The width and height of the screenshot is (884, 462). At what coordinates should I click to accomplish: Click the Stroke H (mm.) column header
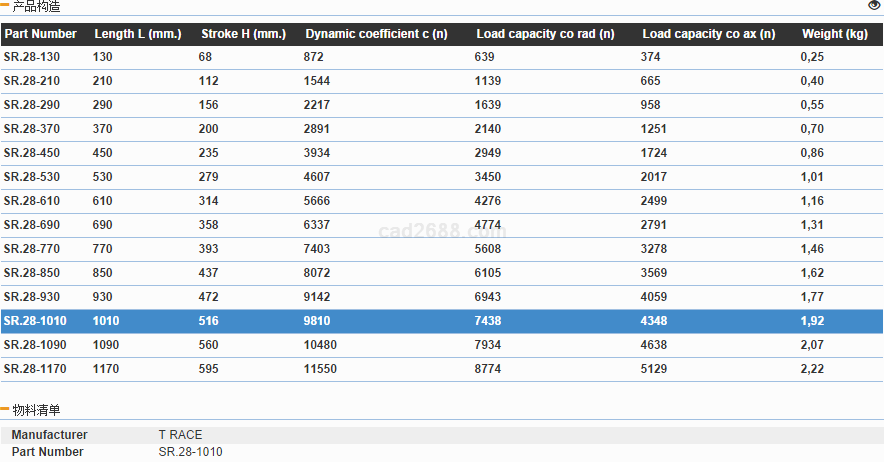243,34
